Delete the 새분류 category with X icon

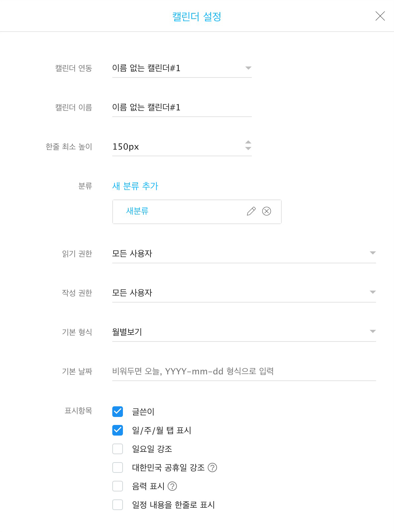(x=266, y=211)
